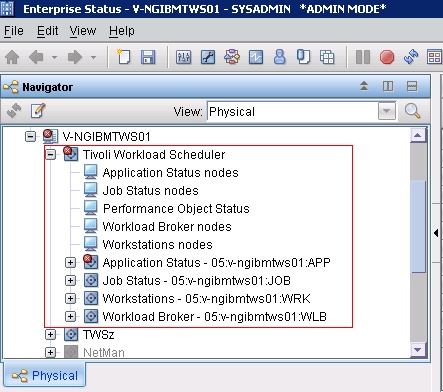
Task: Click the Navigator scrollbar up arrow
Action: coord(418,135)
